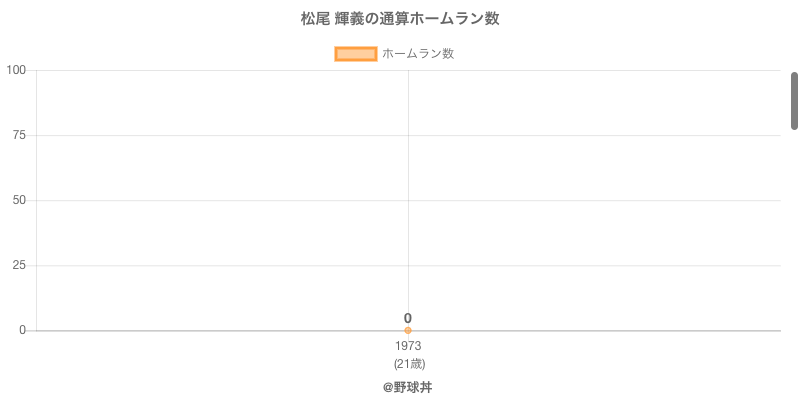Click the vertical gridline above the 1973 point
800x400 pixels.
[x=408, y=170]
